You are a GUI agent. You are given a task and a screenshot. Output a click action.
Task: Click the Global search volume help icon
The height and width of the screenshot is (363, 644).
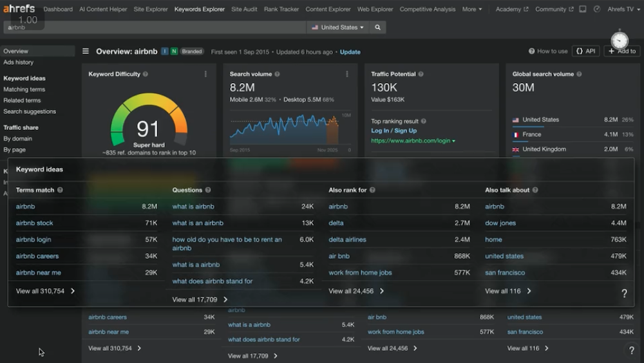click(580, 74)
